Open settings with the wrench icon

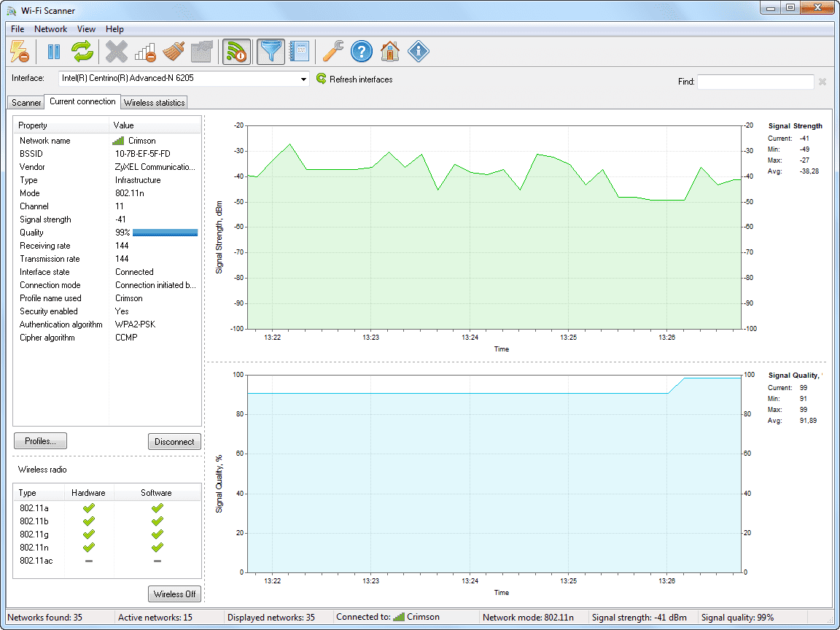coord(332,52)
